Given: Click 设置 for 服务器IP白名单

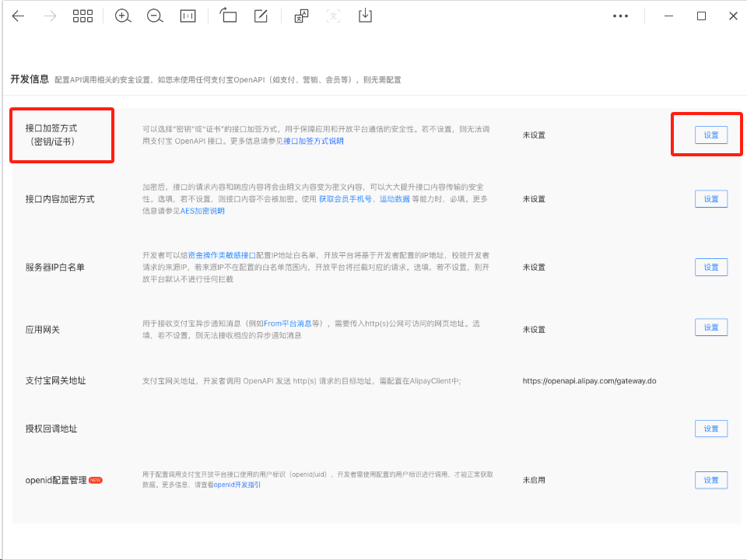Looking at the screenshot, I should (710, 267).
